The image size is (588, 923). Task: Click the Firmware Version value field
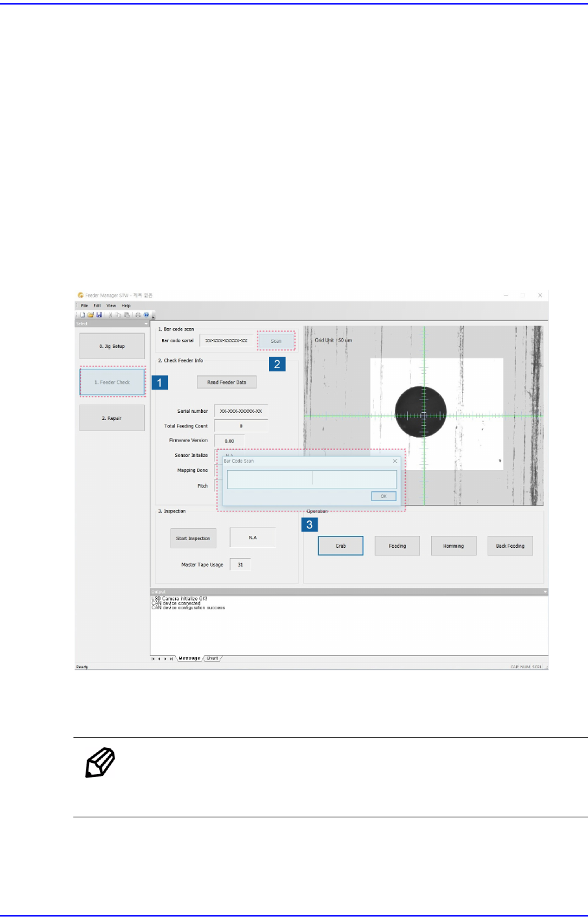pos(229,441)
